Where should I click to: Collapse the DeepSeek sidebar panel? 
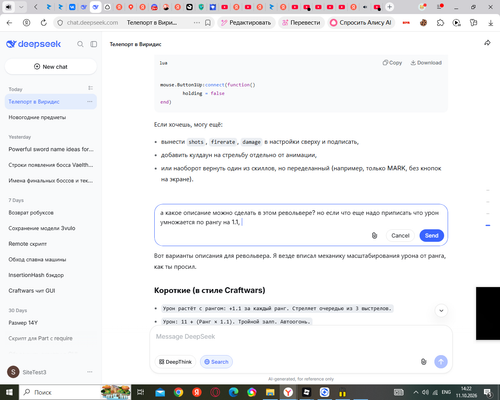point(94,44)
